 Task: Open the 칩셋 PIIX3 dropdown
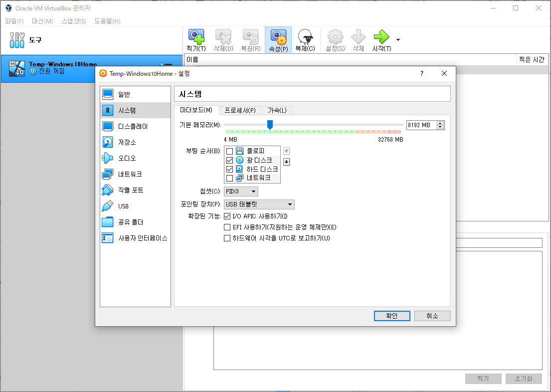(241, 191)
